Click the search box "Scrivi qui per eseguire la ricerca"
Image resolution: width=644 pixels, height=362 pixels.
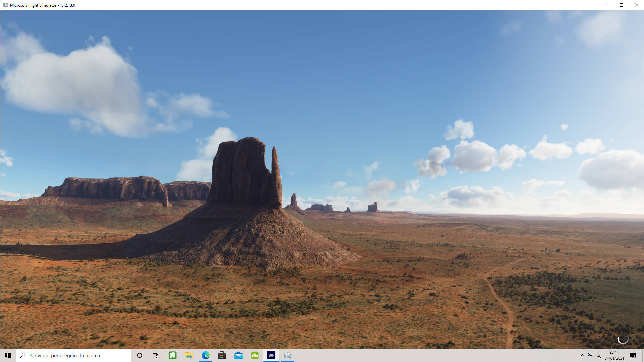coord(74,355)
